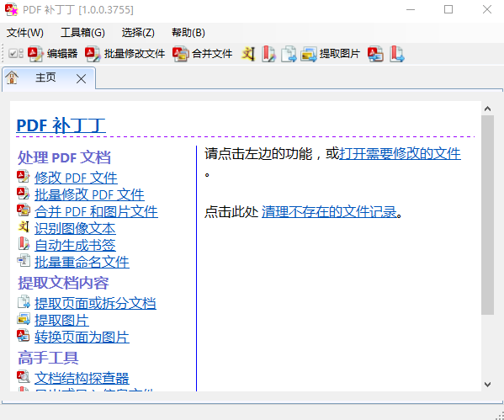Click the icon beside 提取图片 link
This screenshot has width=504, height=420.
click(24, 319)
